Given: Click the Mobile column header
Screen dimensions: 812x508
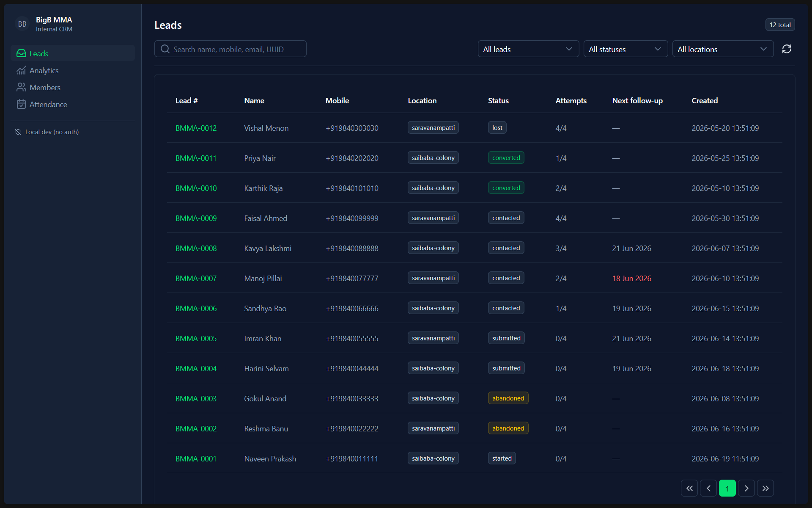Looking at the screenshot, I should [x=337, y=100].
